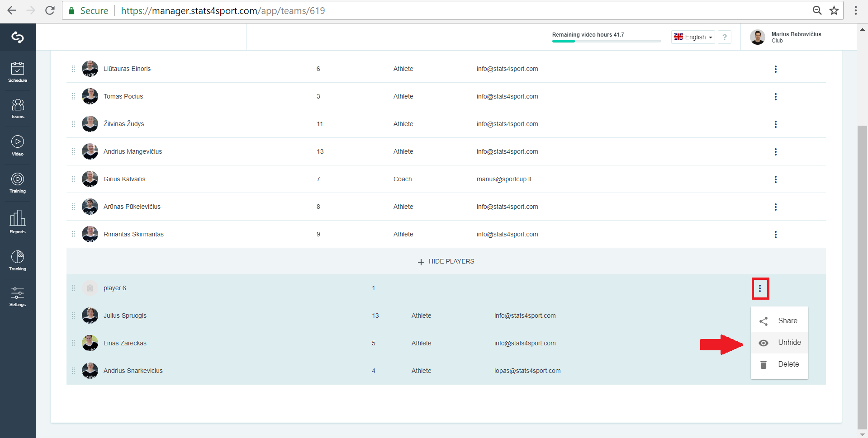Click the Remaining video hours progress bar
The image size is (868, 438).
(606, 41)
